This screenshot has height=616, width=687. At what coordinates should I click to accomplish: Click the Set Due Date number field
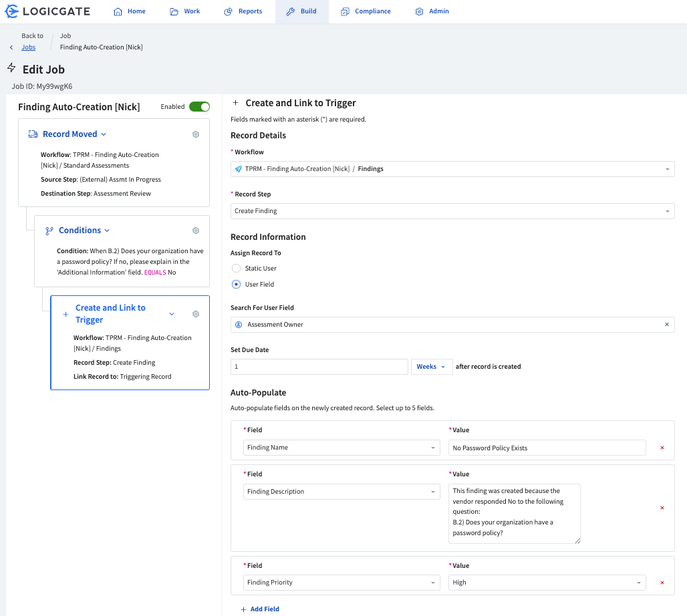(319, 367)
